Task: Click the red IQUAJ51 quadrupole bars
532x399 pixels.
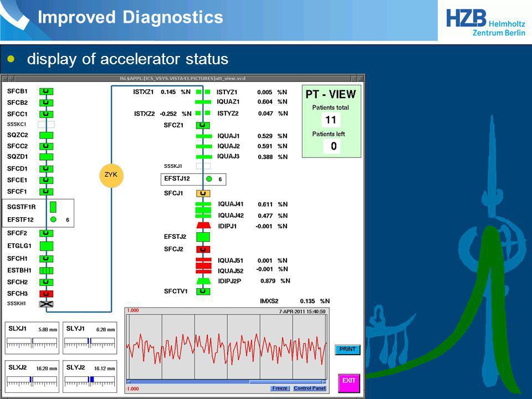Action: pos(203,260)
